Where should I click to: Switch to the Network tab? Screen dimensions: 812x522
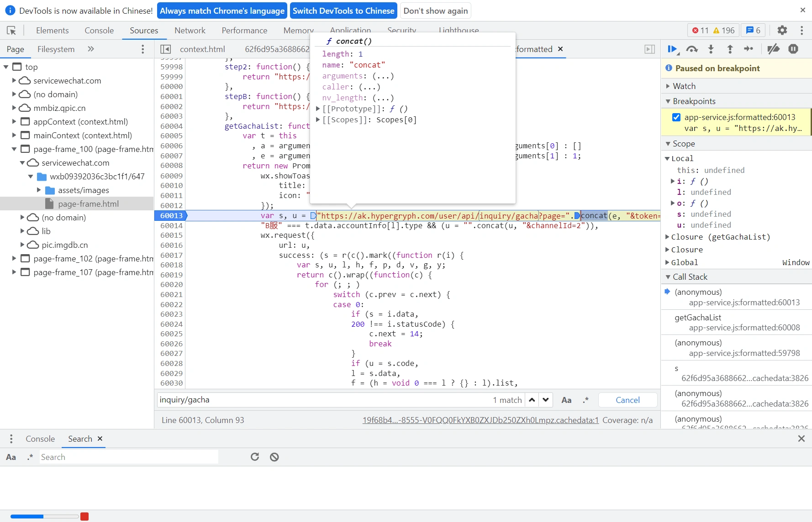click(x=190, y=31)
